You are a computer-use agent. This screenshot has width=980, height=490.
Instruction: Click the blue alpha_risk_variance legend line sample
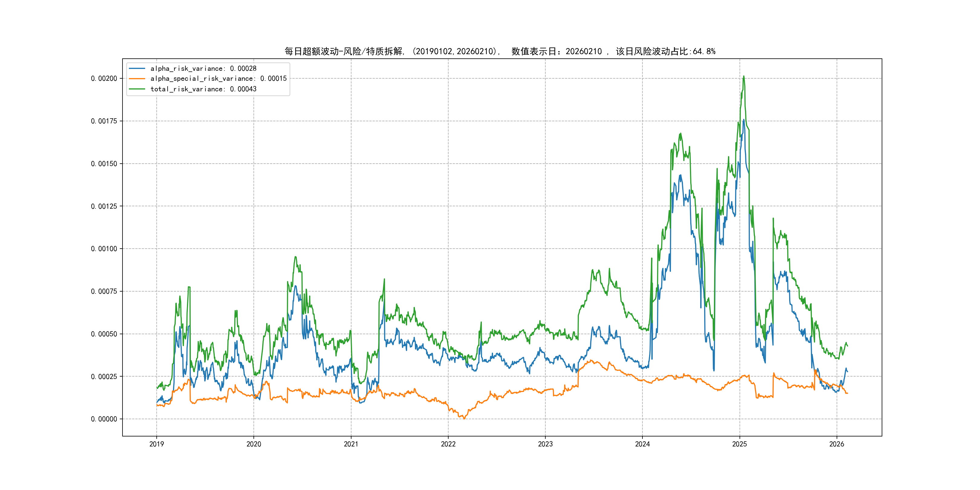tap(137, 68)
